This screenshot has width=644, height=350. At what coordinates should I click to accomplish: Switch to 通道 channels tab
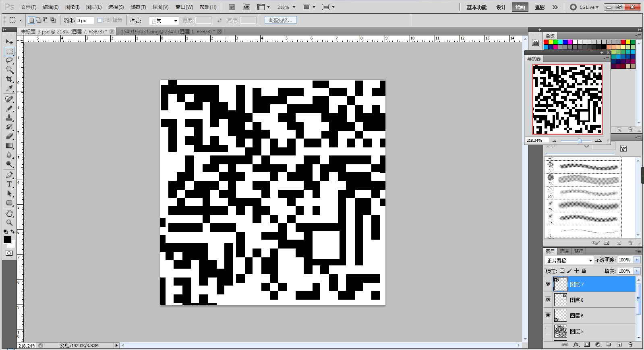click(x=564, y=251)
